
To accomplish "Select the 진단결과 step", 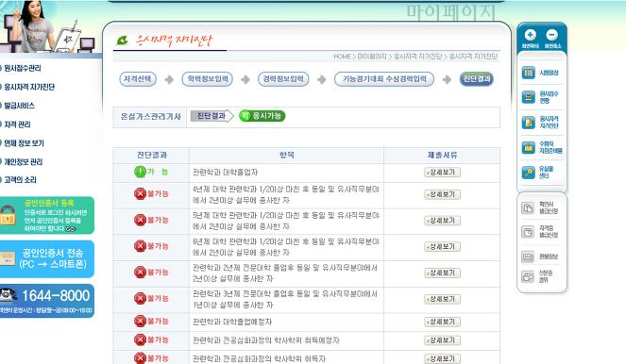I will [477, 79].
